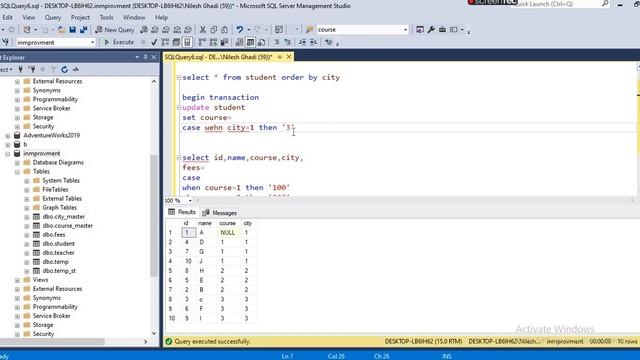
Task: Click the Change Connection plug icon
Action: [x=5, y=42]
